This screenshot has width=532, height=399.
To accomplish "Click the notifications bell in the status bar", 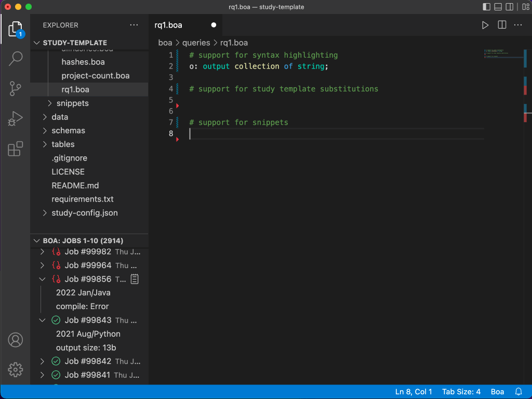I will pyautogui.click(x=517, y=391).
